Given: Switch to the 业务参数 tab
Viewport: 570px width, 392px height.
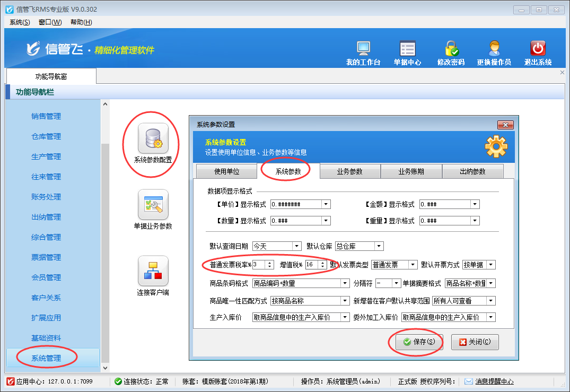Looking at the screenshot, I should tap(349, 171).
